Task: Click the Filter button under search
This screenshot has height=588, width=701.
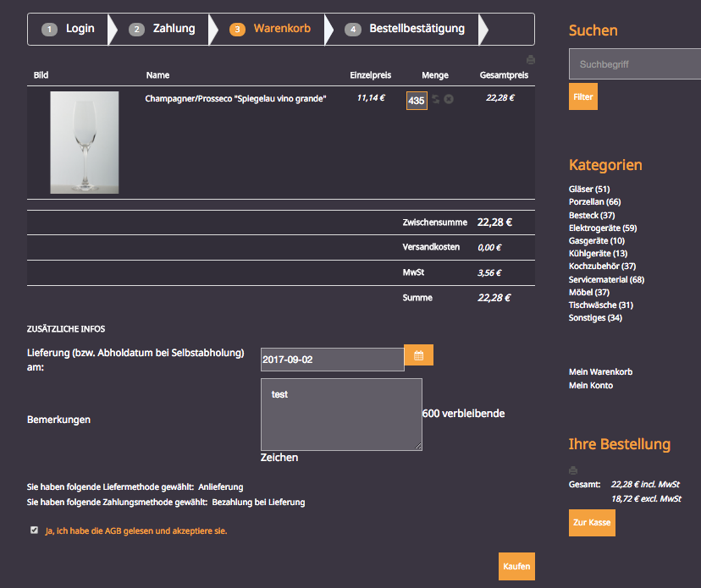Action: [x=582, y=97]
